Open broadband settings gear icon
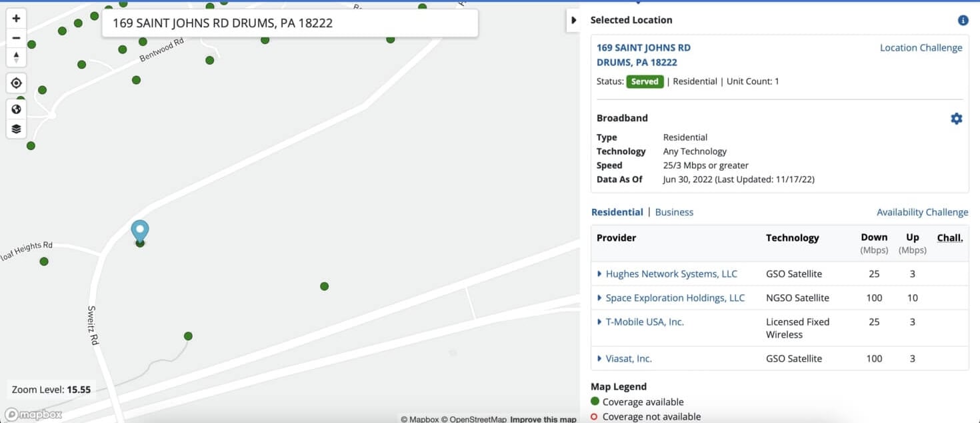The image size is (980, 423). [956, 118]
